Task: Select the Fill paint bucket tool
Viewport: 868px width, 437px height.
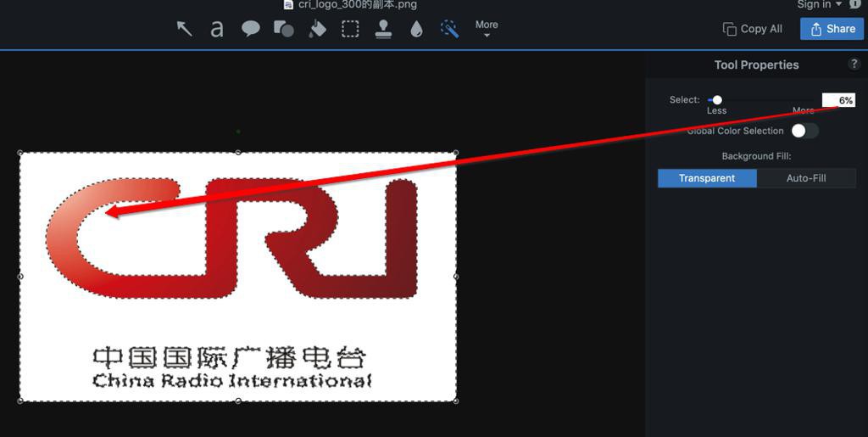Action: tap(317, 29)
